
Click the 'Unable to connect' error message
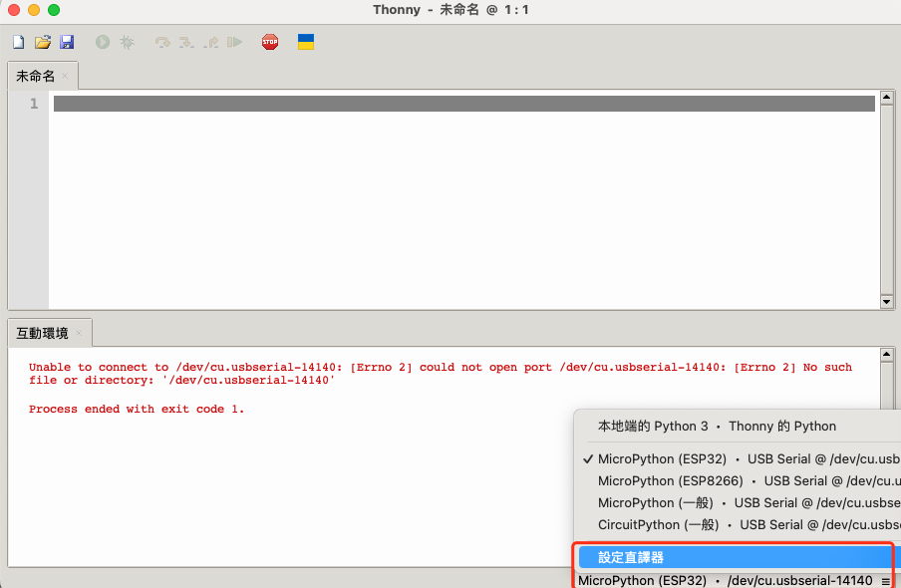point(441,373)
